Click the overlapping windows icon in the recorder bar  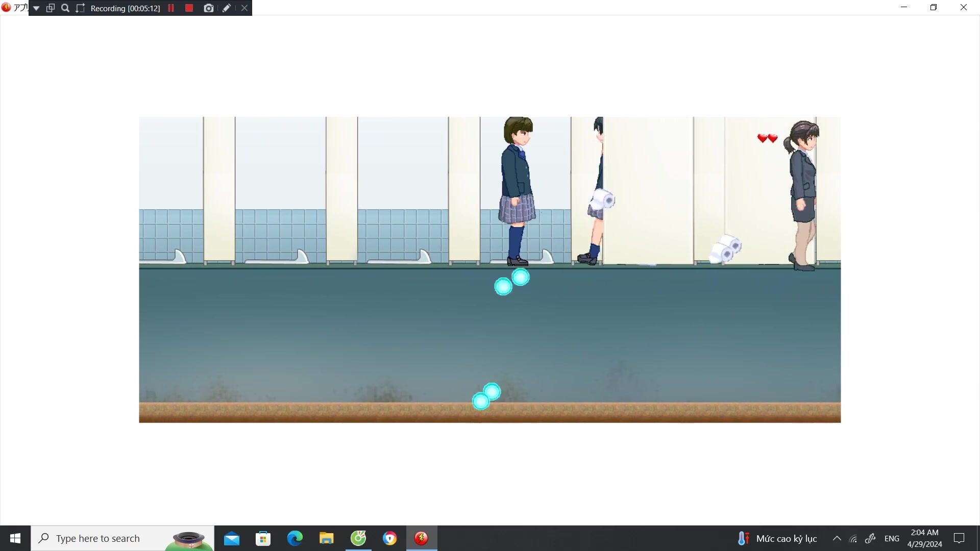[x=51, y=8]
